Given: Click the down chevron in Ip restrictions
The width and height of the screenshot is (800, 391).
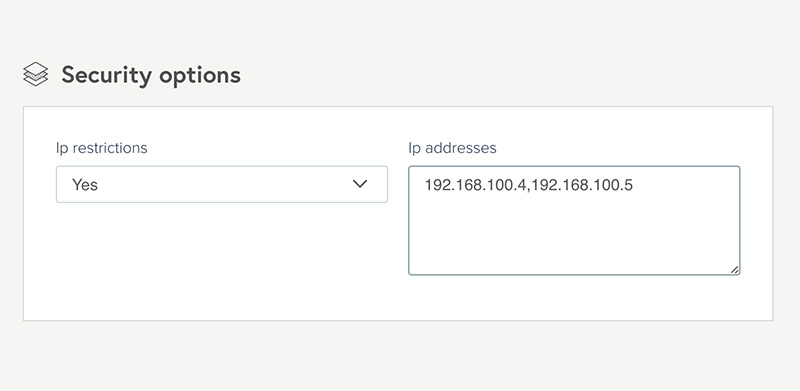Looking at the screenshot, I should point(360,184).
